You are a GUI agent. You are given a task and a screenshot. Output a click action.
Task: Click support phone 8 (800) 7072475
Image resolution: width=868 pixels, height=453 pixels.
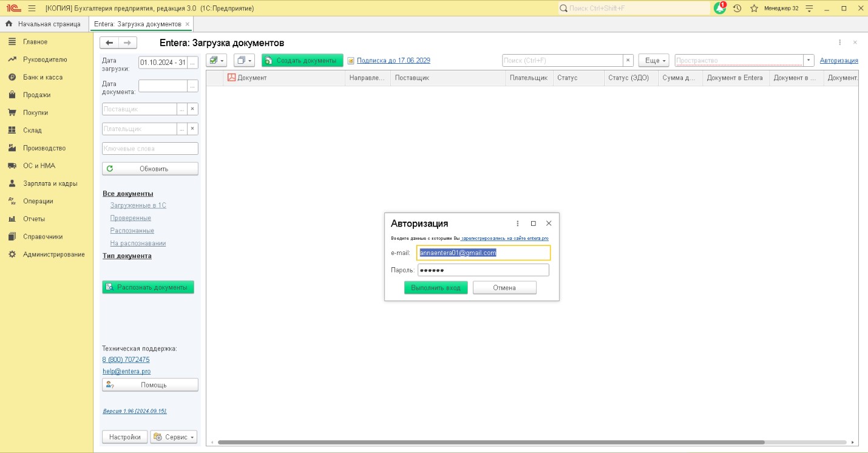tap(126, 359)
